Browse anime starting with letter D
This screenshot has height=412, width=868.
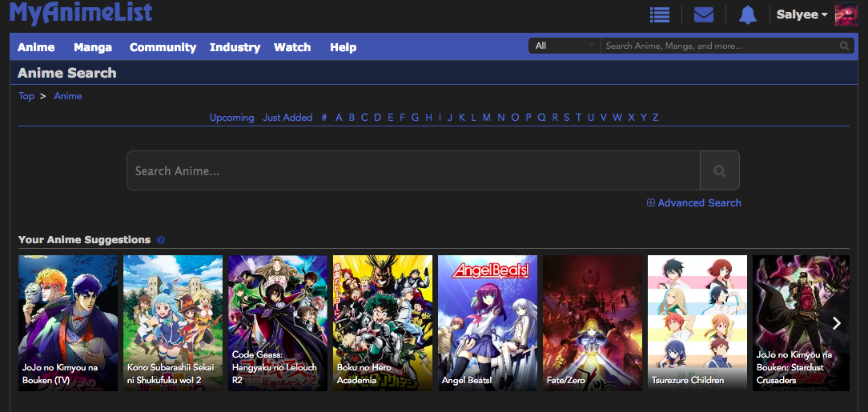point(377,118)
